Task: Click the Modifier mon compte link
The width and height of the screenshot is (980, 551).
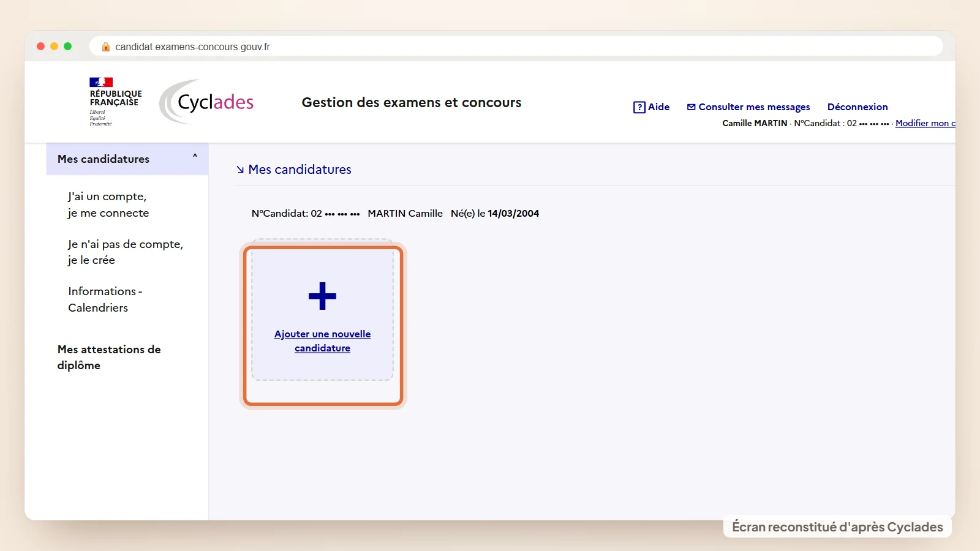Action: click(925, 123)
